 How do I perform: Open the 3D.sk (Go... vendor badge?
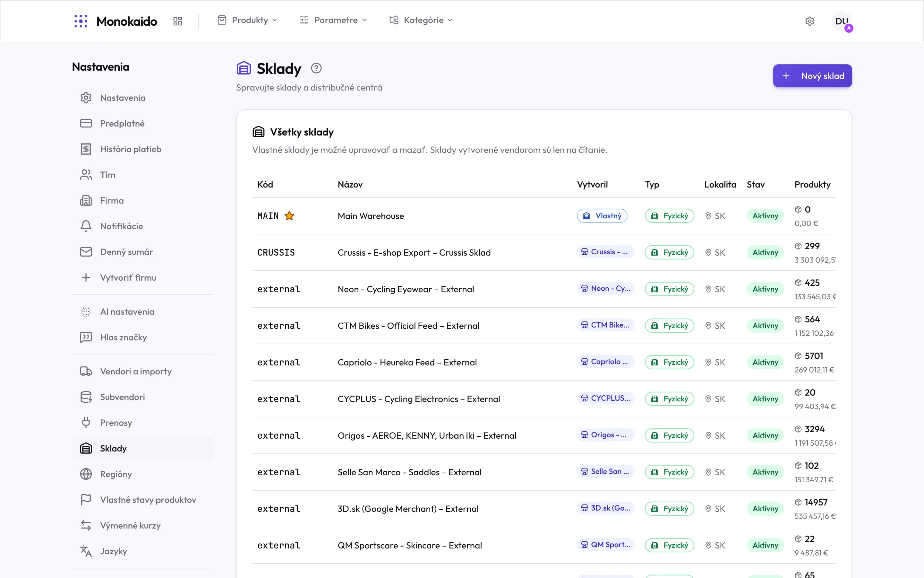click(605, 508)
